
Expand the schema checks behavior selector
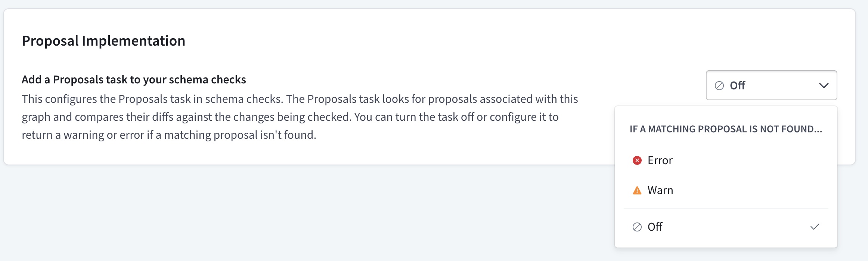[771, 85]
